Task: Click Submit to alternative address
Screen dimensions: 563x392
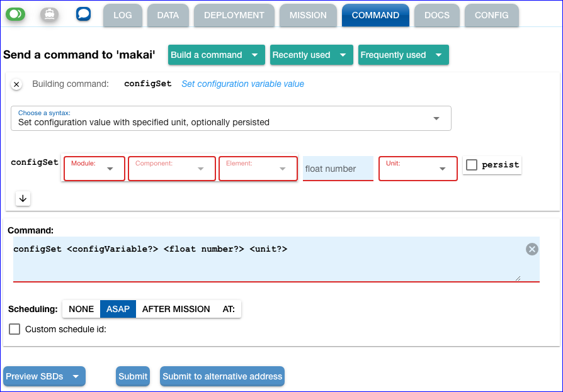Action: 222,376
